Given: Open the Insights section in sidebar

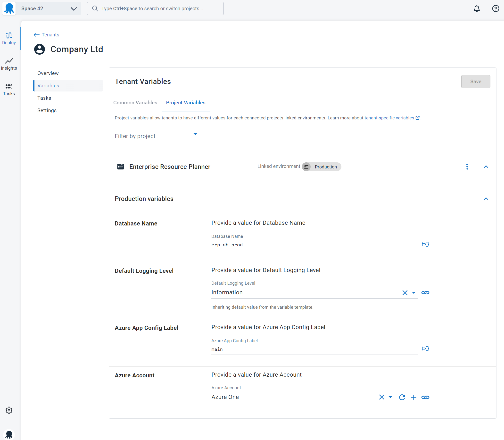Looking at the screenshot, I should [x=9, y=64].
